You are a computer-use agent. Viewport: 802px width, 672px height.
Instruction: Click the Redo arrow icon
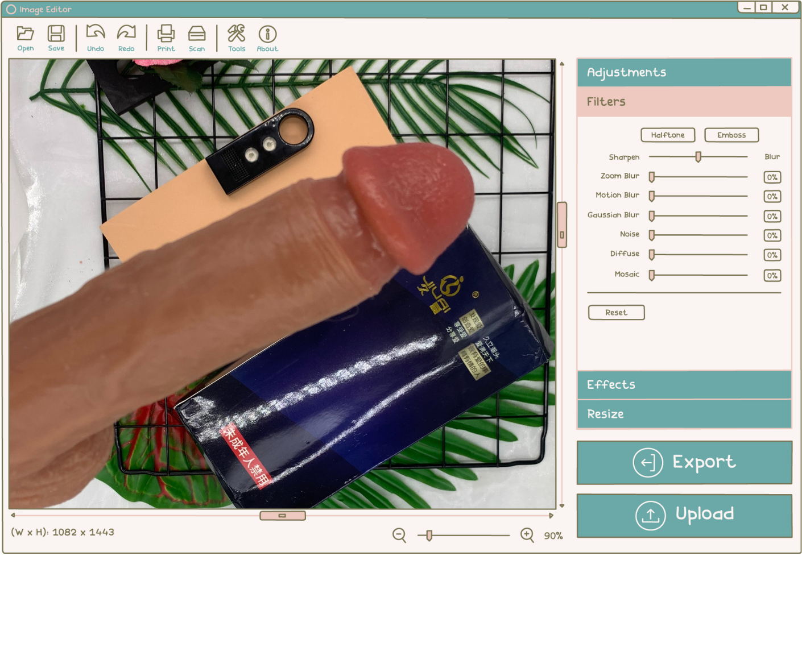click(x=126, y=34)
